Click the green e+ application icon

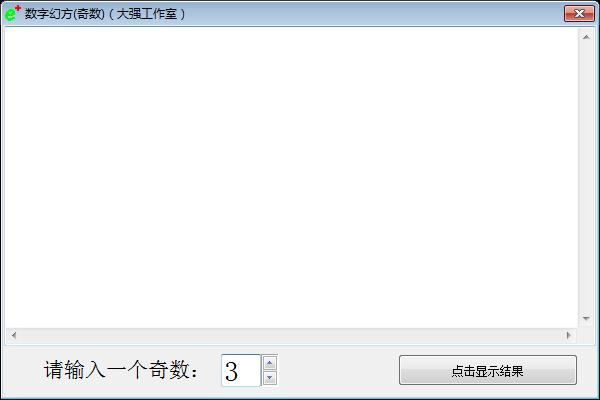[x=12, y=13]
